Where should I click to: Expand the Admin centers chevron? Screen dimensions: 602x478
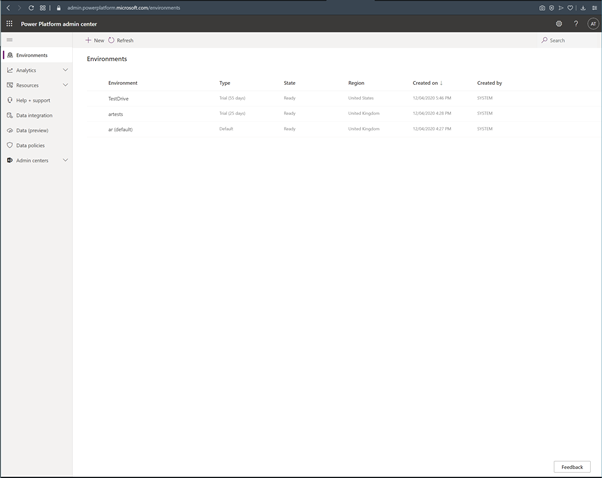pos(66,160)
